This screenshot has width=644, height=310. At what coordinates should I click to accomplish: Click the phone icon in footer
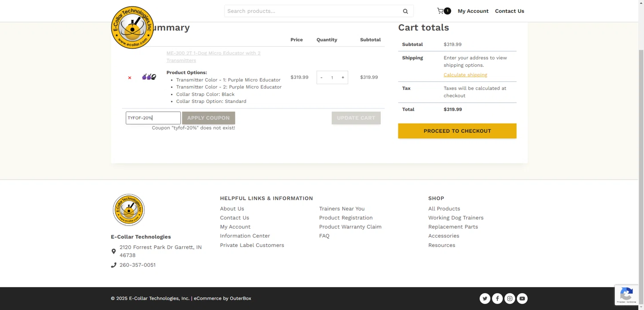point(114,265)
